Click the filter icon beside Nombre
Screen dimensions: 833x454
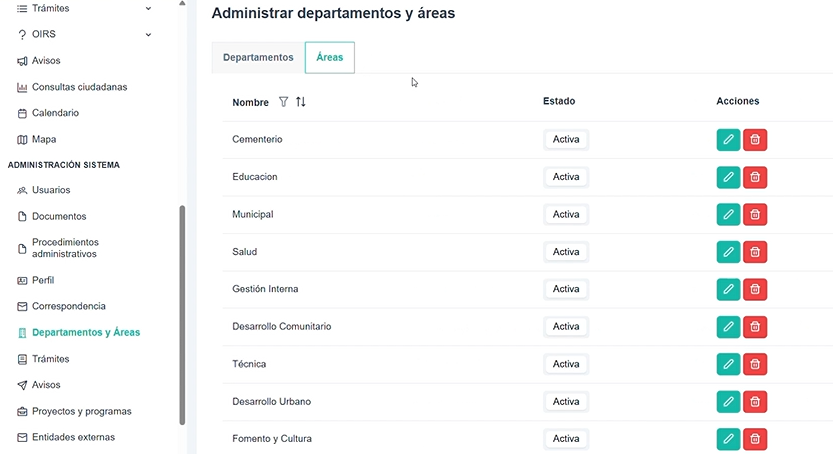click(x=283, y=102)
